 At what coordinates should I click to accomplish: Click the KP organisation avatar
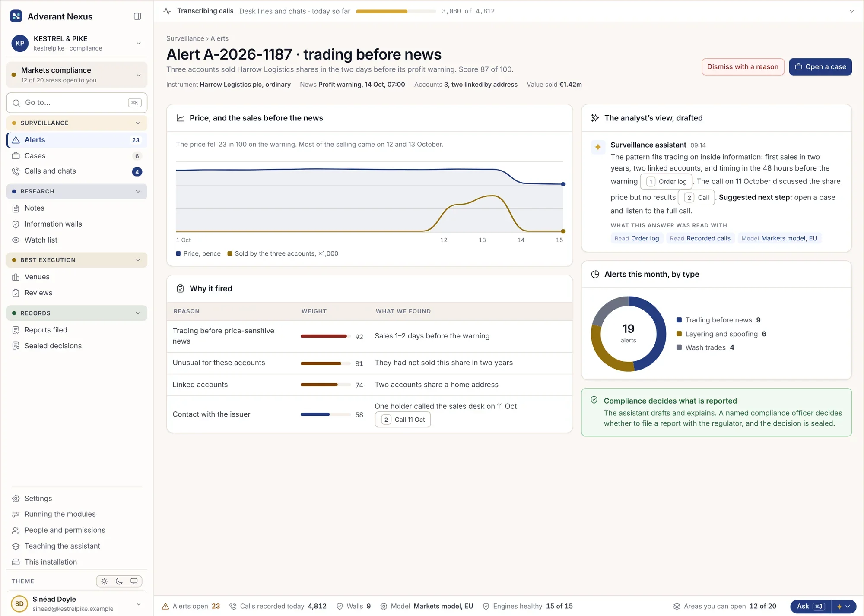[20, 44]
